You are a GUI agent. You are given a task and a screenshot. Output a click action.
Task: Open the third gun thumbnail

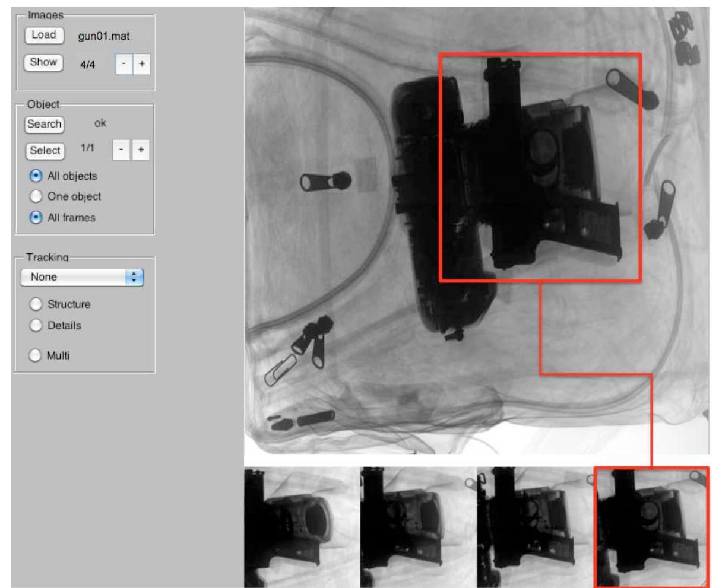535,527
